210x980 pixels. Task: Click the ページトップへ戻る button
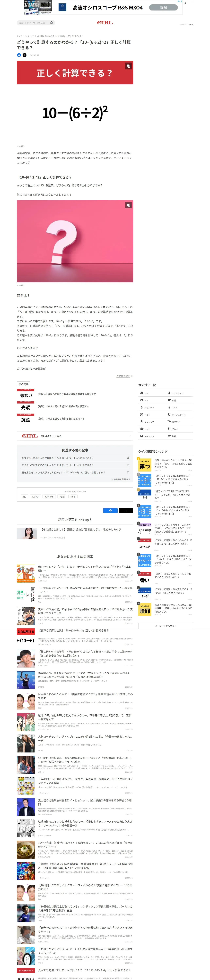(165, 626)
